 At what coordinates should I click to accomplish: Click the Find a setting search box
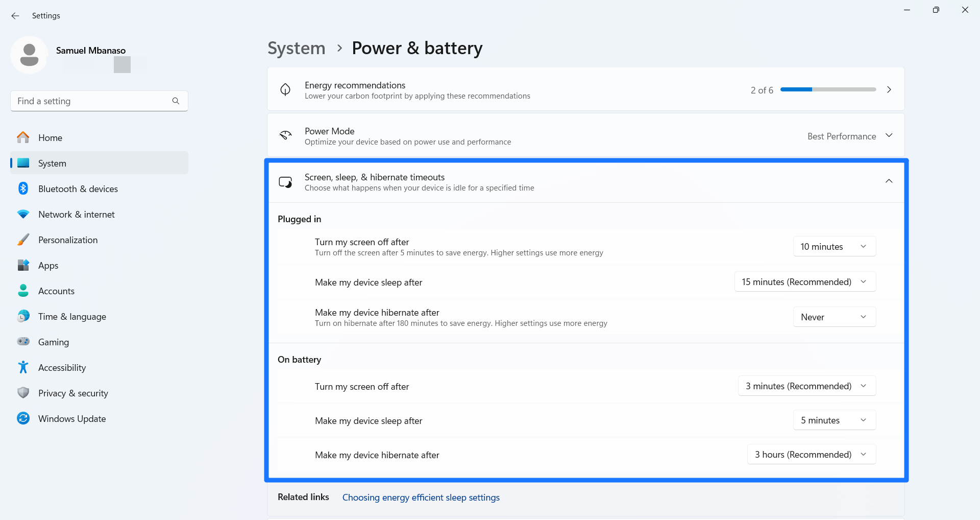(x=92, y=101)
